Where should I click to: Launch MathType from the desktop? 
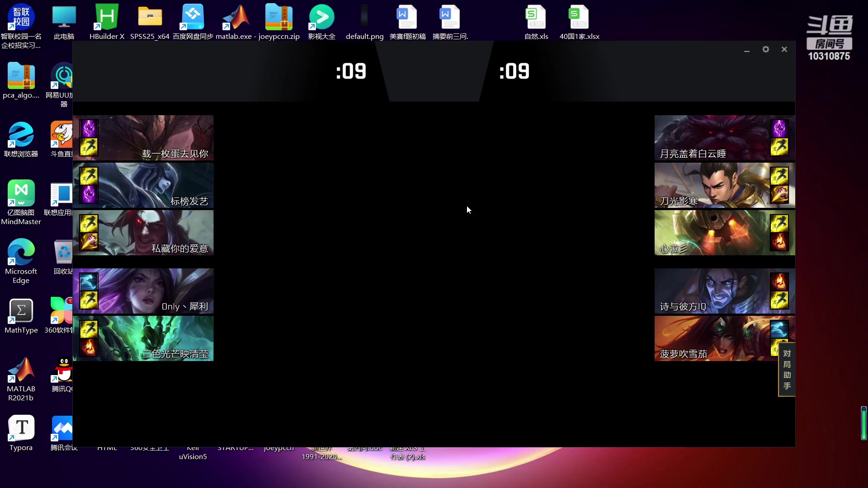[x=21, y=315]
